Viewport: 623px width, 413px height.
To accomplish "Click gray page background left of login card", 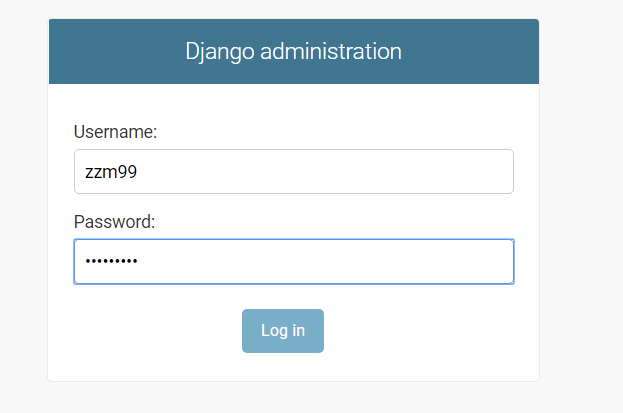I will [x=23, y=200].
